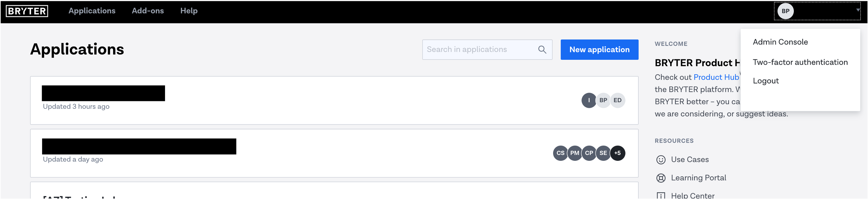This screenshot has height=199, width=868.
Task: Click Logout in the user menu
Action: tap(766, 81)
